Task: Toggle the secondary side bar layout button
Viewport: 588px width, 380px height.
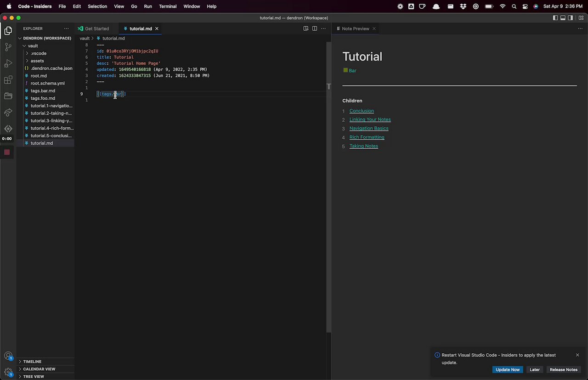Action: [570, 18]
